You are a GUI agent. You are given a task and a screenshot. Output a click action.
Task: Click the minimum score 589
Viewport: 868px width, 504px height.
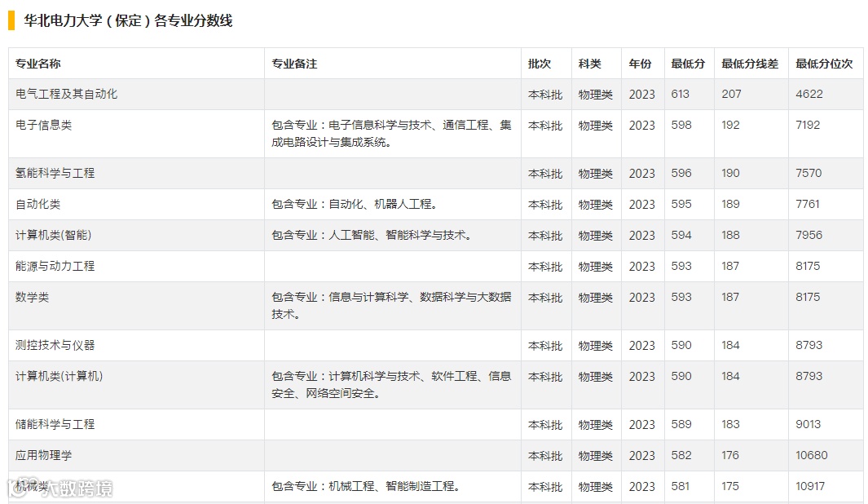click(x=681, y=425)
